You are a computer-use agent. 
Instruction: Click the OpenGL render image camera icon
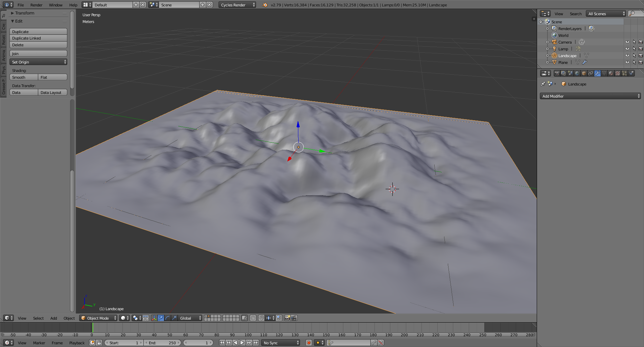pos(287,318)
